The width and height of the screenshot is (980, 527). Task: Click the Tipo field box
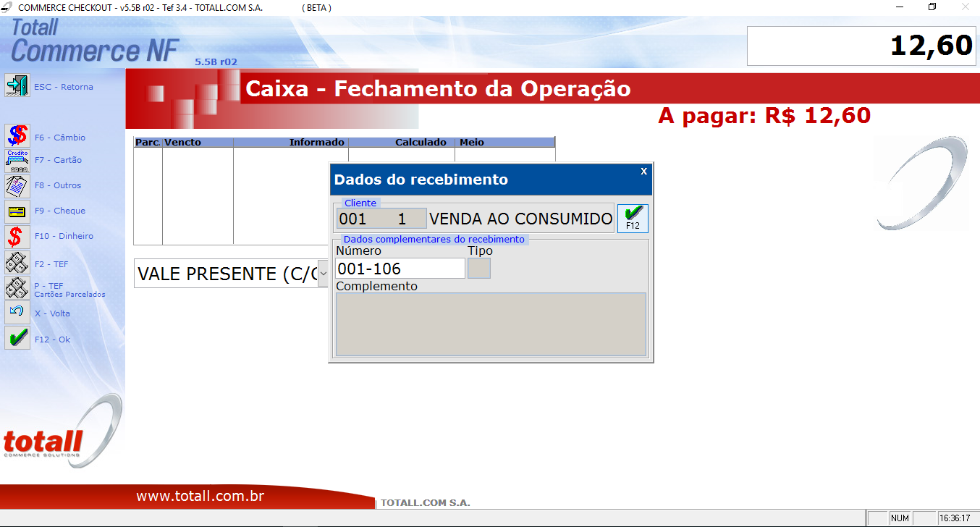tap(479, 269)
